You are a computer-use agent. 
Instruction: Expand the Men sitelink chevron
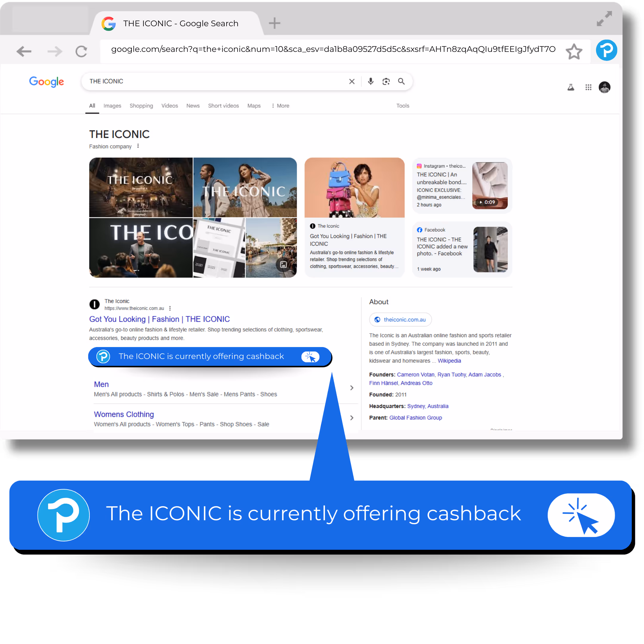coord(352,388)
